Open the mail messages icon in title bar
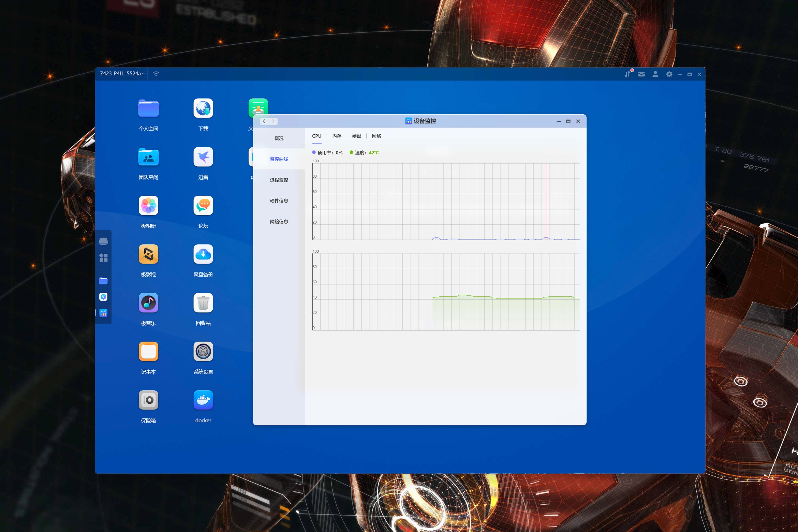The width and height of the screenshot is (798, 532). (641, 74)
